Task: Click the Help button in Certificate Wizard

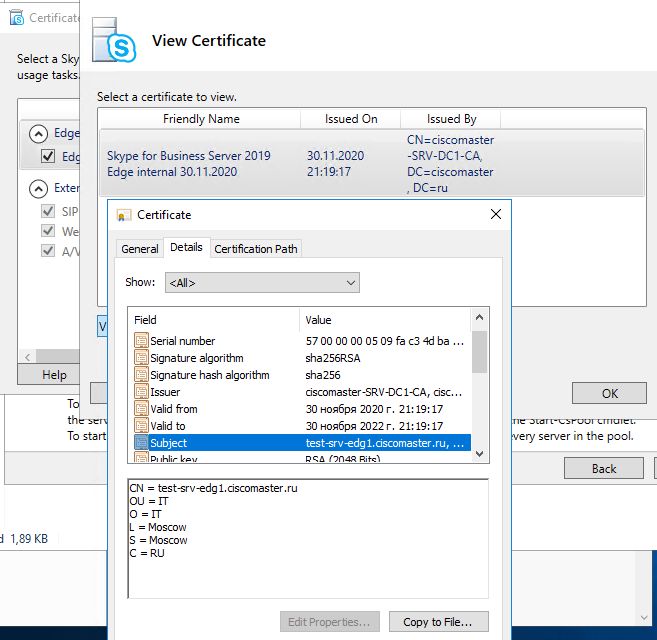Action: [x=49, y=374]
